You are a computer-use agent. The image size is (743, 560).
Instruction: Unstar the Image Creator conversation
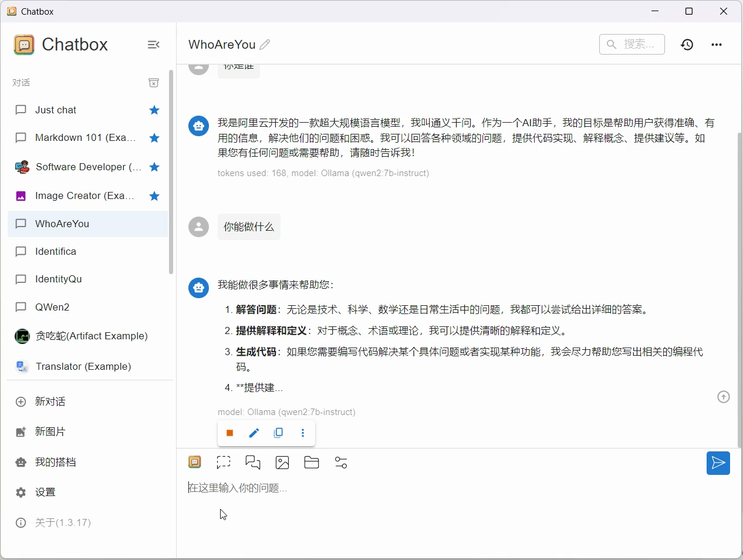tap(154, 195)
